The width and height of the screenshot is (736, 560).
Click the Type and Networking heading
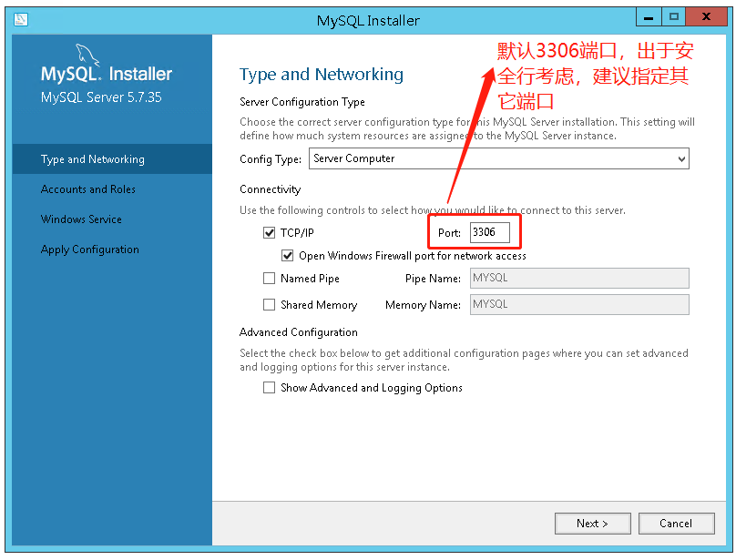(322, 75)
